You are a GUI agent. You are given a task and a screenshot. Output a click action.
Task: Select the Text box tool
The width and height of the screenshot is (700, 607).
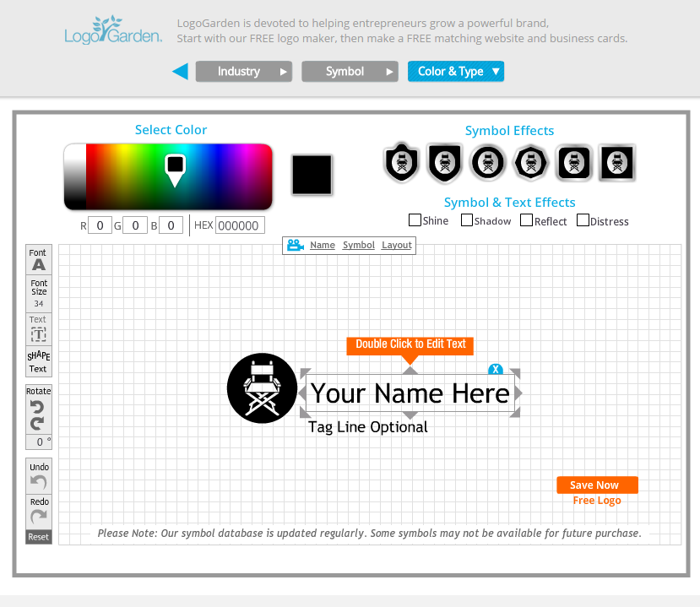click(x=39, y=329)
